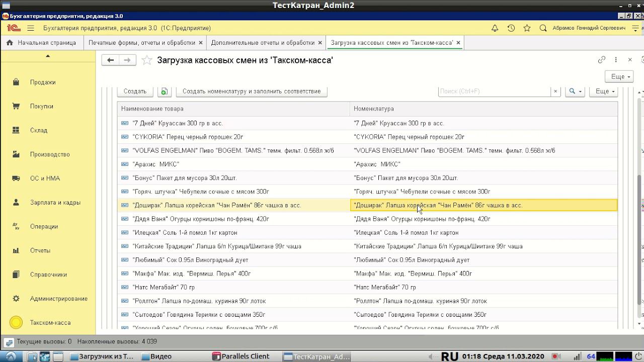Image resolution: width=644 pixels, height=362 pixels.
Task: Close the Загрузка кассовых смен tab
Action: 458,43
